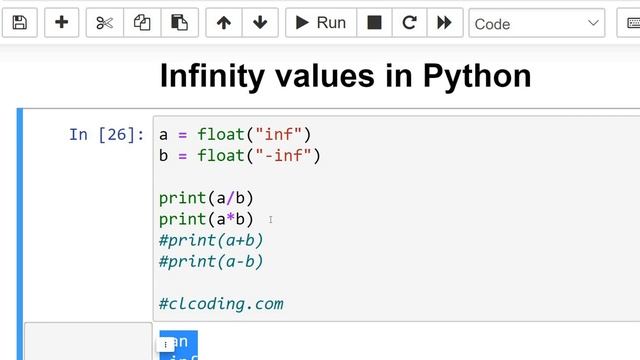
Task: Click the b = float("-inf") code line
Action: pyautogui.click(x=240, y=156)
